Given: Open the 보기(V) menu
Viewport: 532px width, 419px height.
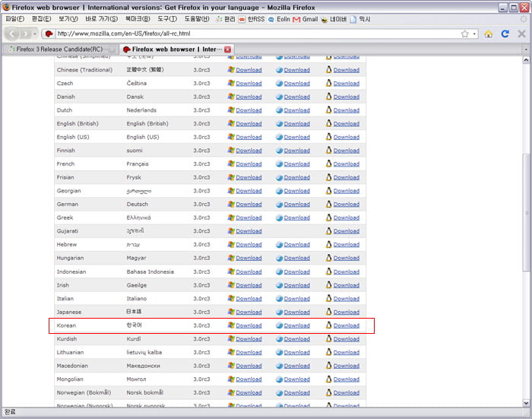Looking at the screenshot, I should [68, 19].
